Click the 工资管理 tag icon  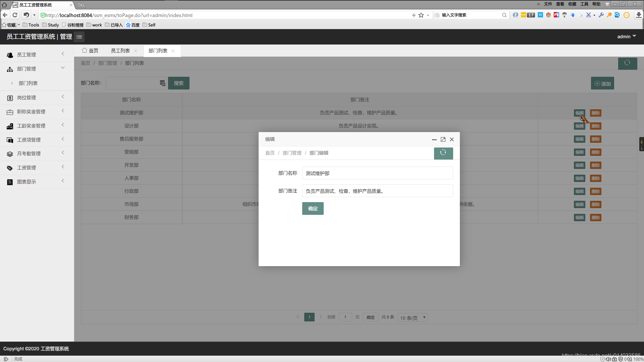[x=10, y=168]
